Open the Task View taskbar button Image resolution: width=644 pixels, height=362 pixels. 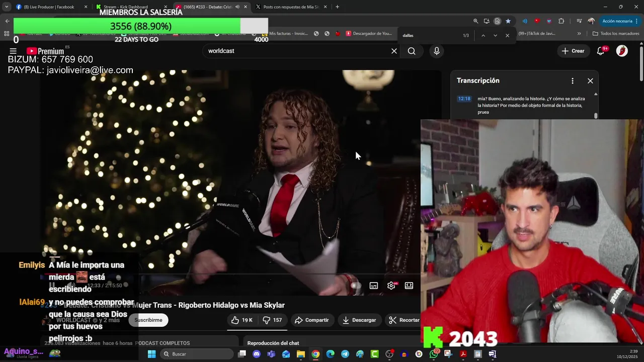pos(242,354)
